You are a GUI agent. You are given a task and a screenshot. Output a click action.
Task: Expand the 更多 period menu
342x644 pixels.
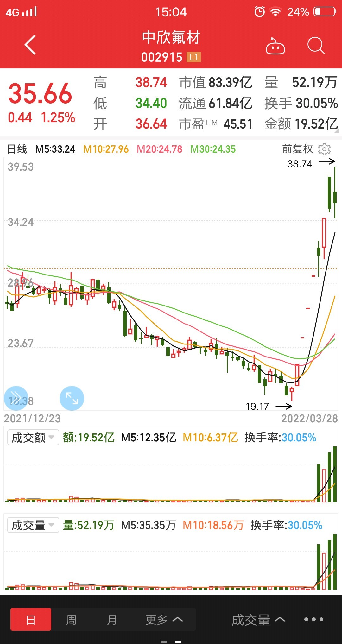[164, 620]
